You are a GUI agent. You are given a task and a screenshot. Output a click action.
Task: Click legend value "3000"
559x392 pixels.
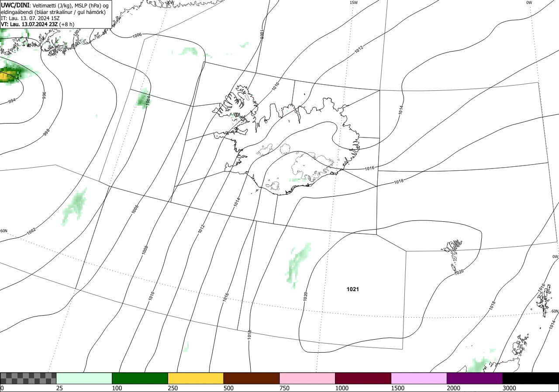tap(509, 388)
